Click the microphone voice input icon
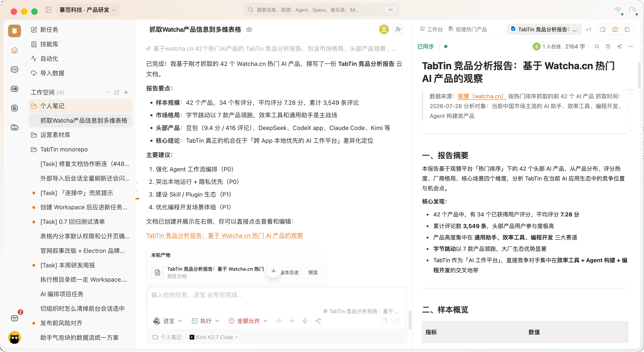644x352 pixels. pos(305,321)
